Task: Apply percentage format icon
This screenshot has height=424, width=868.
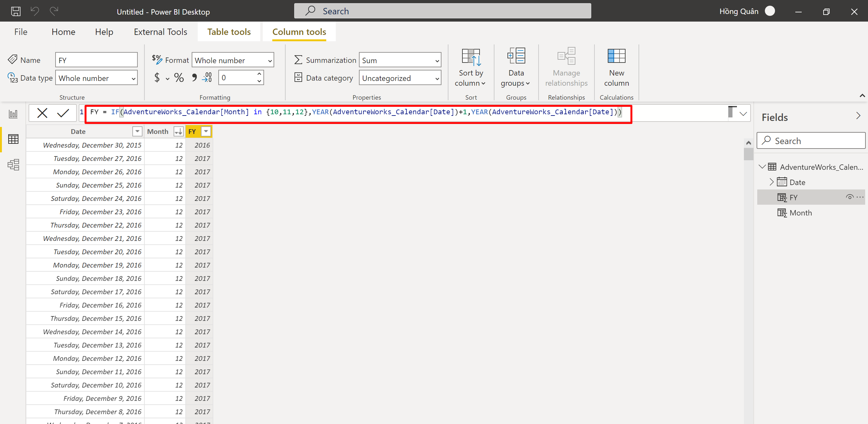Action: click(x=179, y=78)
